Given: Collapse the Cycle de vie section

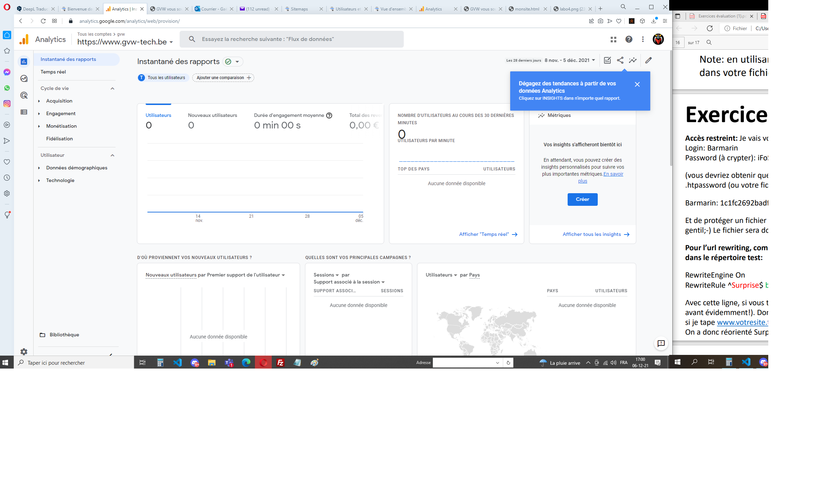Looking at the screenshot, I should click(x=112, y=88).
